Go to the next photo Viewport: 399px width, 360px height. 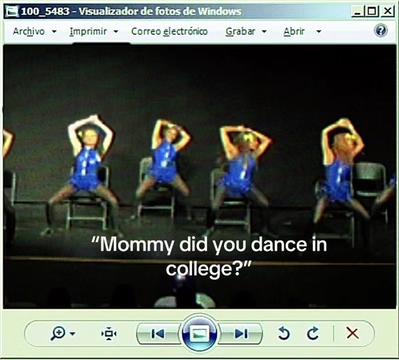pyautogui.click(x=241, y=333)
